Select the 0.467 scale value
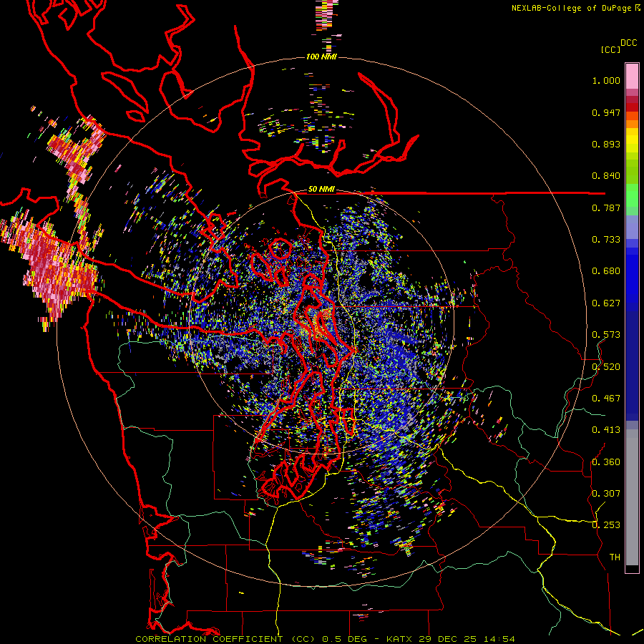 point(606,399)
